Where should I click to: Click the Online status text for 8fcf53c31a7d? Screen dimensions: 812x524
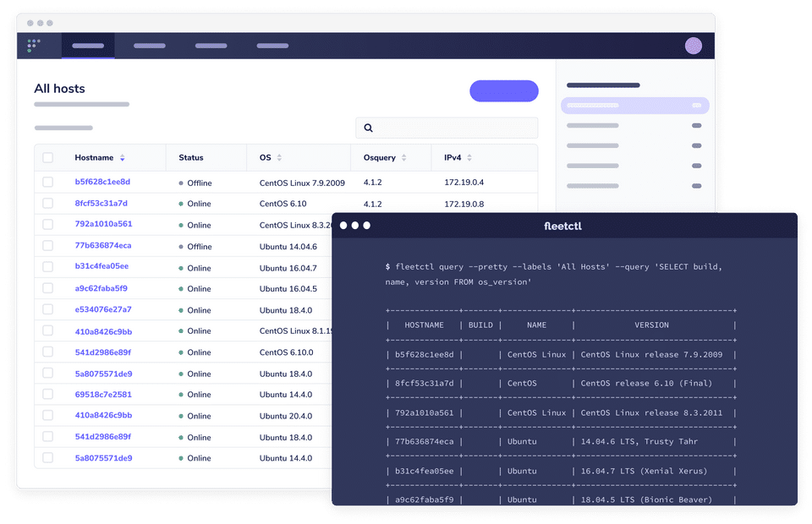coord(199,204)
